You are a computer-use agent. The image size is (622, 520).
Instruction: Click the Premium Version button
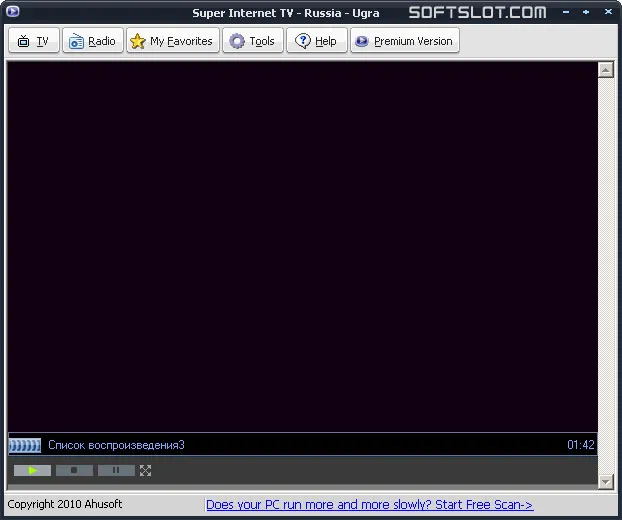click(405, 40)
